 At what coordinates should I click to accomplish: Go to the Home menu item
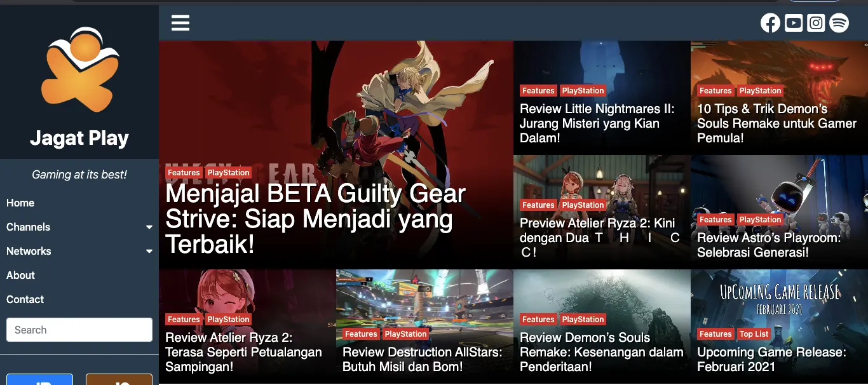coord(20,203)
